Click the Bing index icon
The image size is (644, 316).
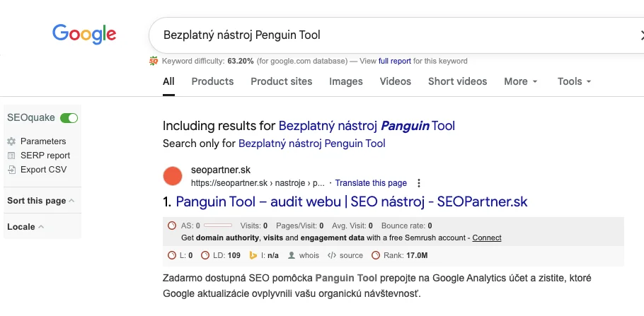(251, 255)
